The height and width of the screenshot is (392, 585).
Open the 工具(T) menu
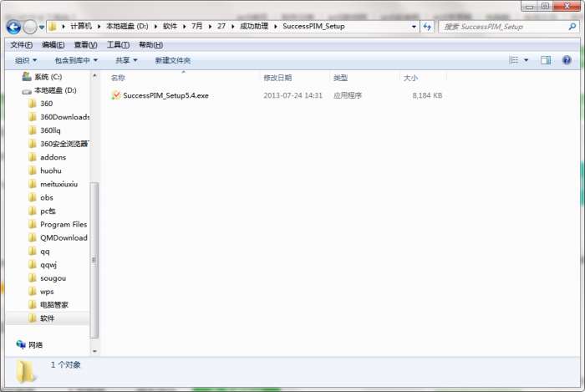pos(119,45)
